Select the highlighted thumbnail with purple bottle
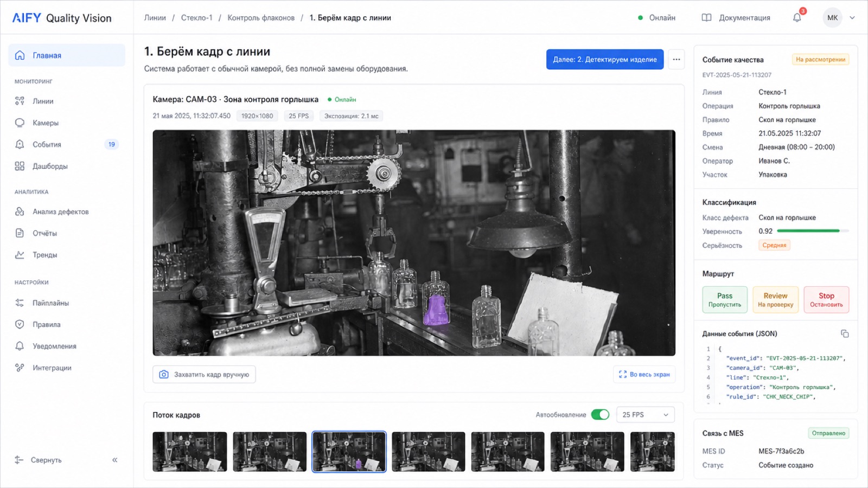The image size is (868, 488). click(349, 452)
